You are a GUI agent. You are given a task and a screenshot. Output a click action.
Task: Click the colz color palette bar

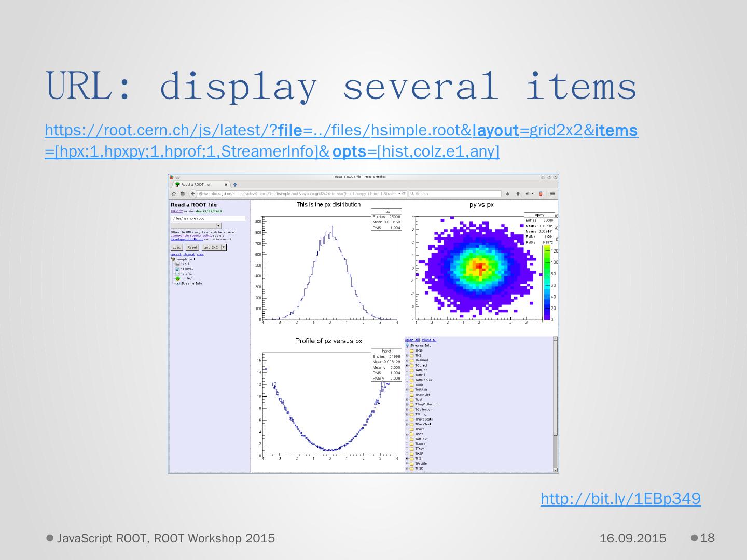pos(547,283)
